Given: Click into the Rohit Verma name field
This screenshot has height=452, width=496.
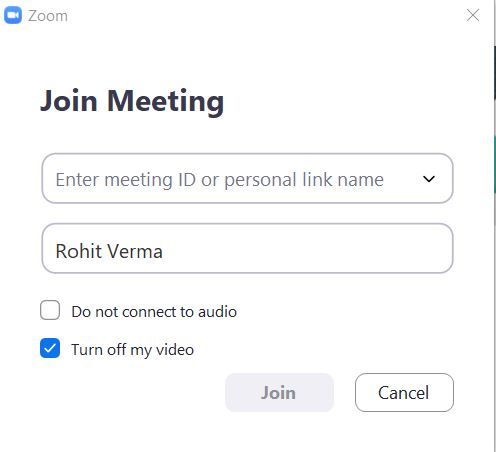Looking at the screenshot, I should (247, 248).
